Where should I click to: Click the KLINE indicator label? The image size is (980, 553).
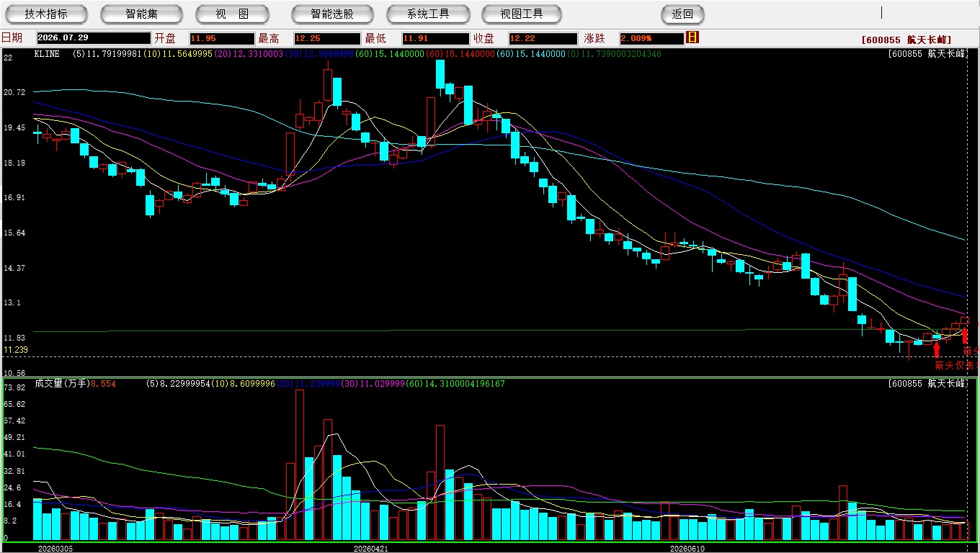(x=47, y=54)
